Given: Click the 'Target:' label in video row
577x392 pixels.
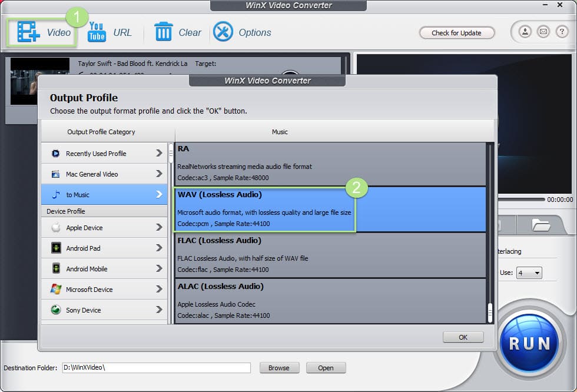Looking at the screenshot, I should [205, 64].
